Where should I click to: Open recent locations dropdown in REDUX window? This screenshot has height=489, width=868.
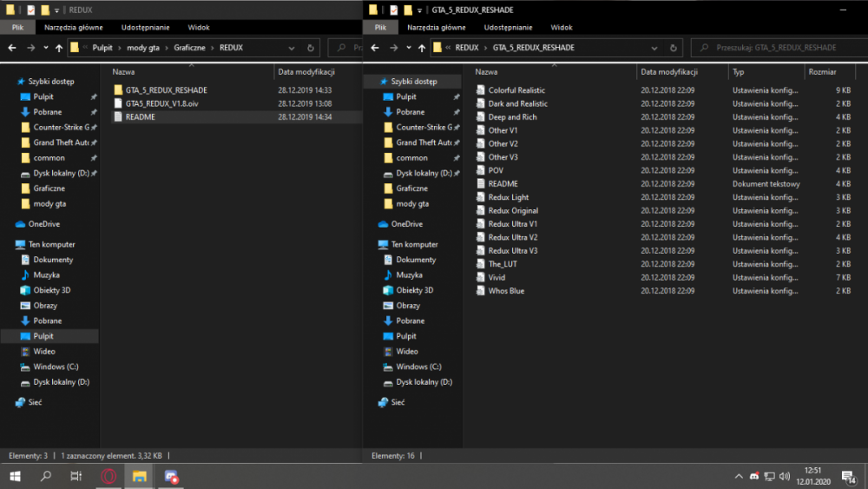pyautogui.click(x=46, y=48)
